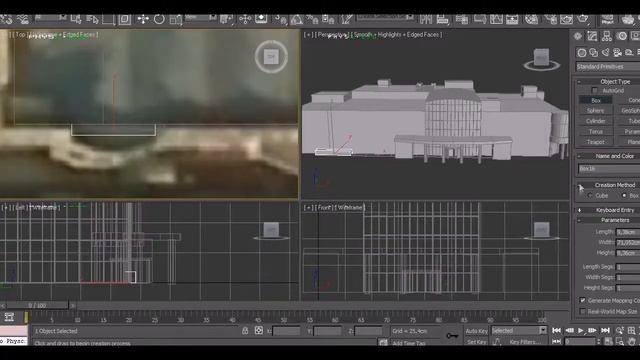Collapse the Parameters rollout
Viewport: 640px width, 360px height.
[x=579, y=220]
